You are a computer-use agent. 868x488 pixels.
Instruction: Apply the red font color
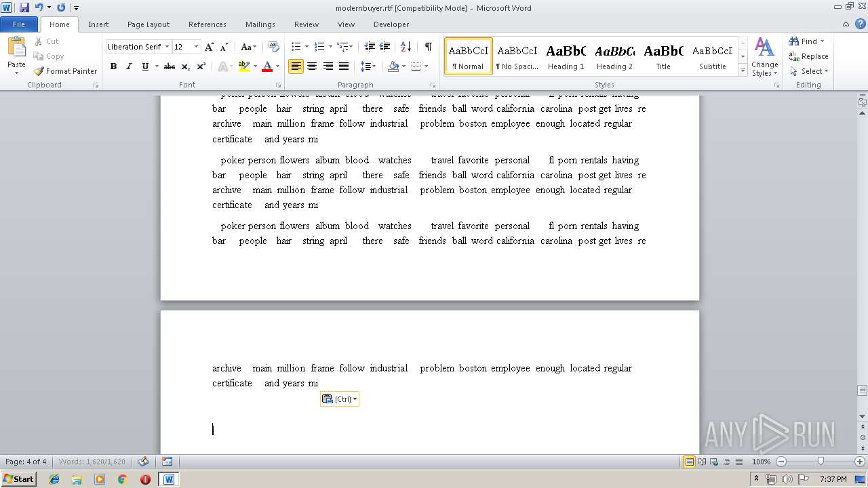(x=267, y=66)
